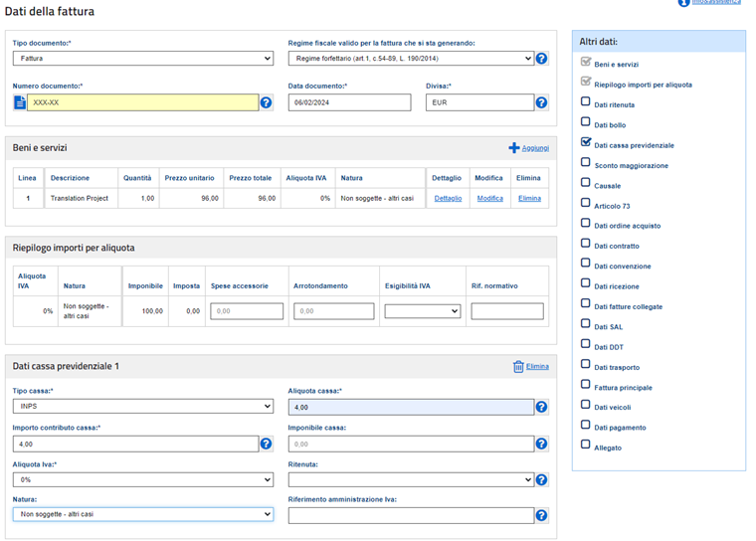Enable the Dati veicoli checkbox
Image resolution: width=756 pixels, height=541 pixels.
coord(585,404)
